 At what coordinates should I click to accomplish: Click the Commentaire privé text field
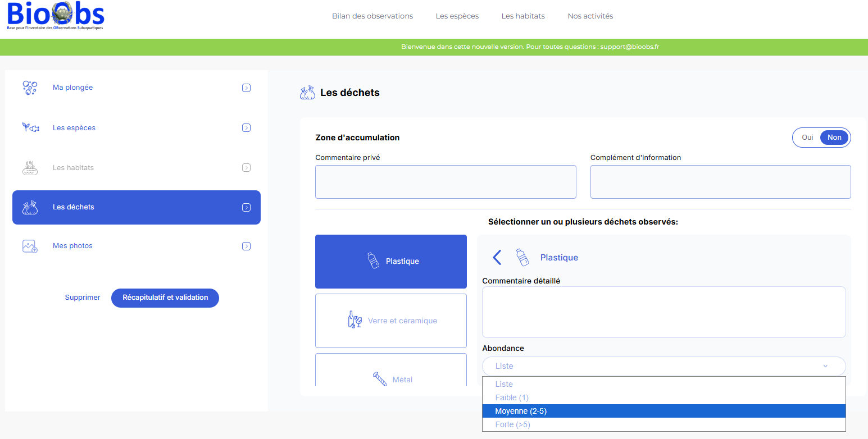(446, 182)
